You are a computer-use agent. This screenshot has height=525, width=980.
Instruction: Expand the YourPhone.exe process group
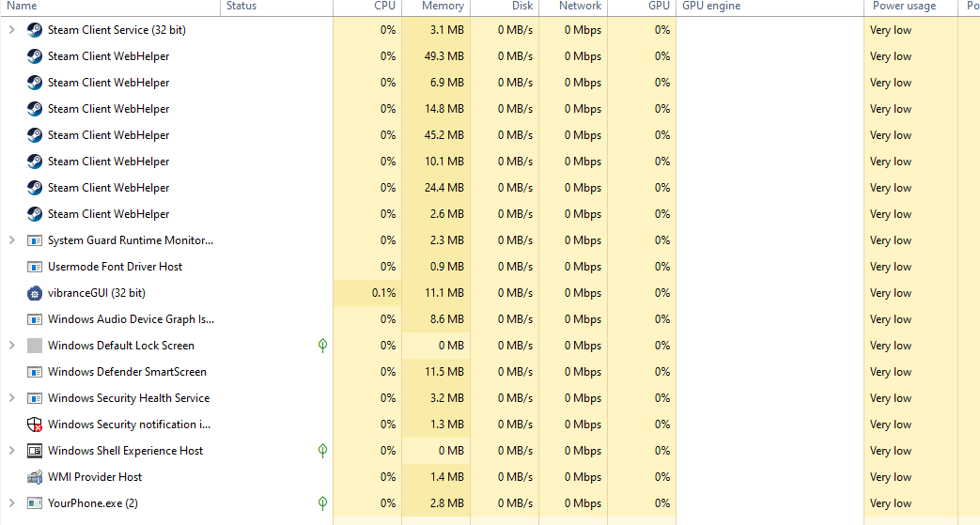click(11, 503)
